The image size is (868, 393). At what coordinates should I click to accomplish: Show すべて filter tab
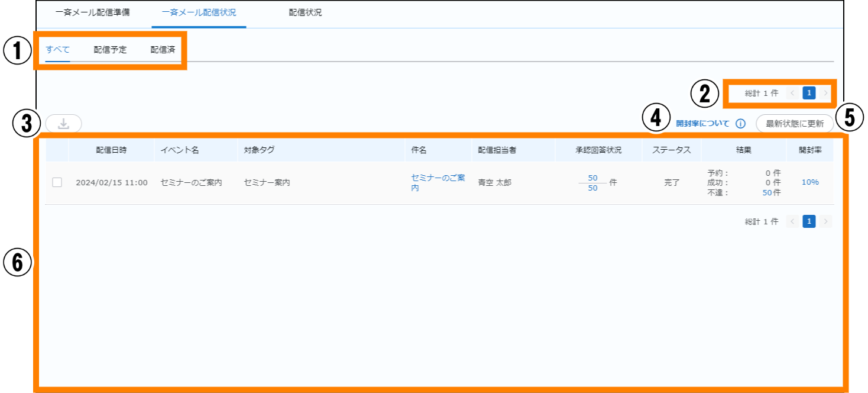pos(58,50)
